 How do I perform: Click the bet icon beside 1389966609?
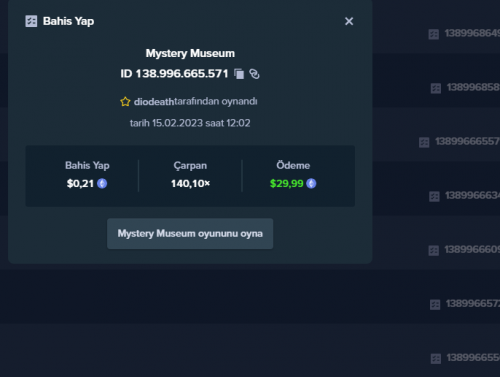434,250
